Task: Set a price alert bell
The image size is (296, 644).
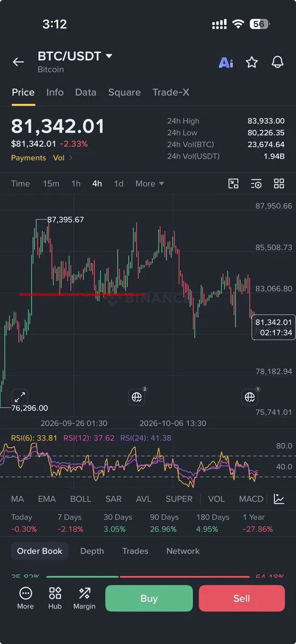Action: (277, 62)
